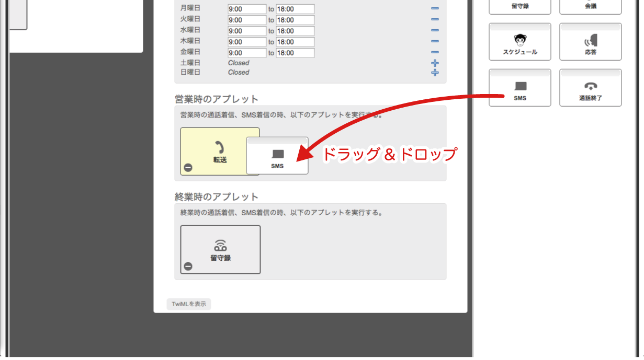Select the 応答 applet tile
This screenshot has height=360, width=644.
[x=591, y=42]
